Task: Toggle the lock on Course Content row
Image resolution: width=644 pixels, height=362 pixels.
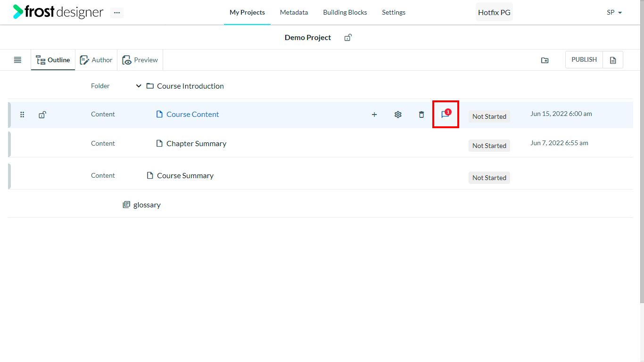Action: (42, 115)
